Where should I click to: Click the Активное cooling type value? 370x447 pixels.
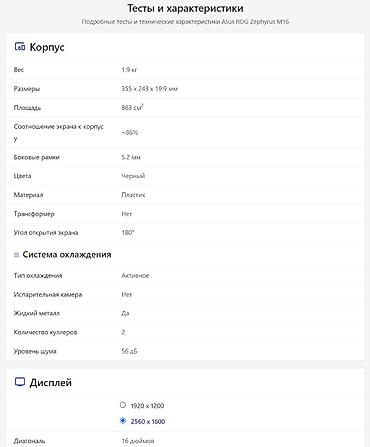(x=135, y=275)
